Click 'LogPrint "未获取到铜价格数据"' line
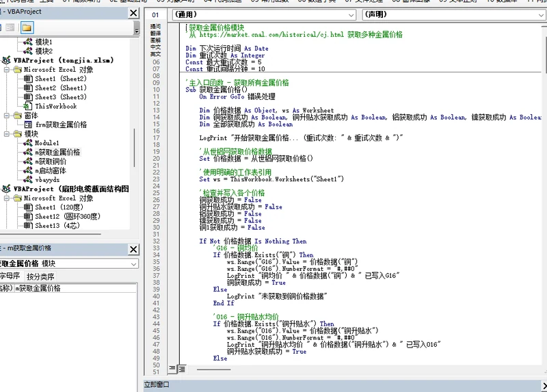 point(277,296)
